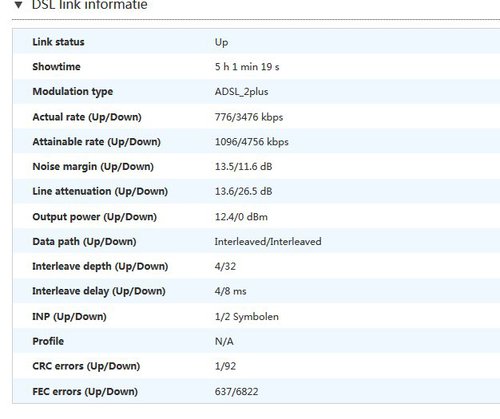Image resolution: width=500 pixels, height=419 pixels.
Task: Click the Up link status value
Action: click(x=221, y=43)
